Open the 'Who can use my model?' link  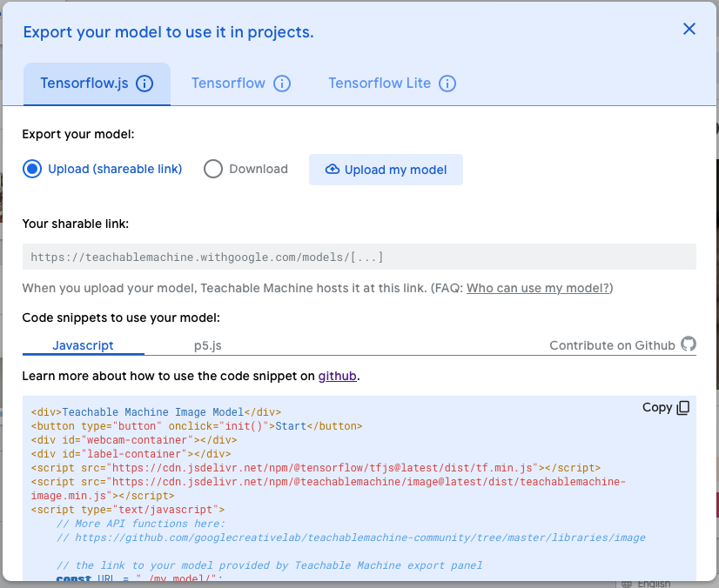point(538,288)
